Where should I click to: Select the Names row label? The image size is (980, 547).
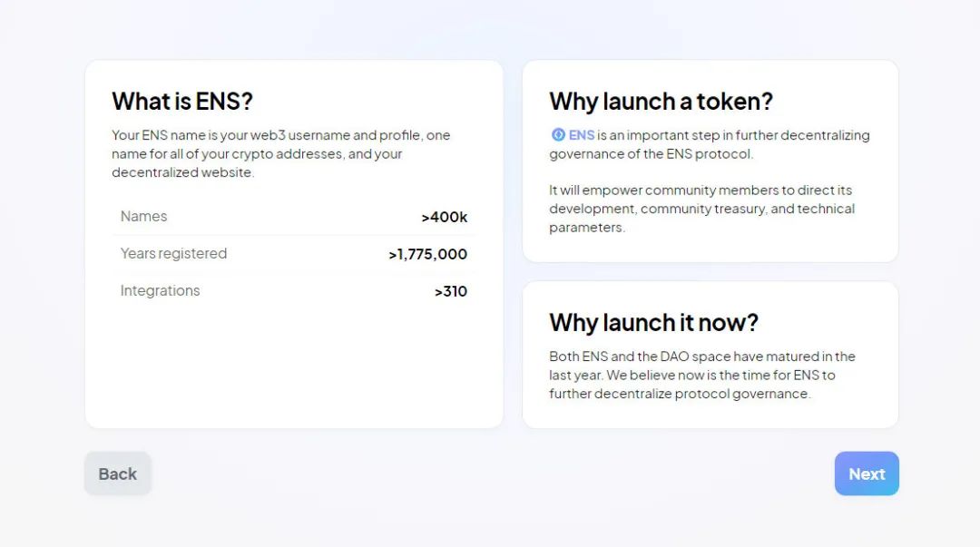point(144,216)
